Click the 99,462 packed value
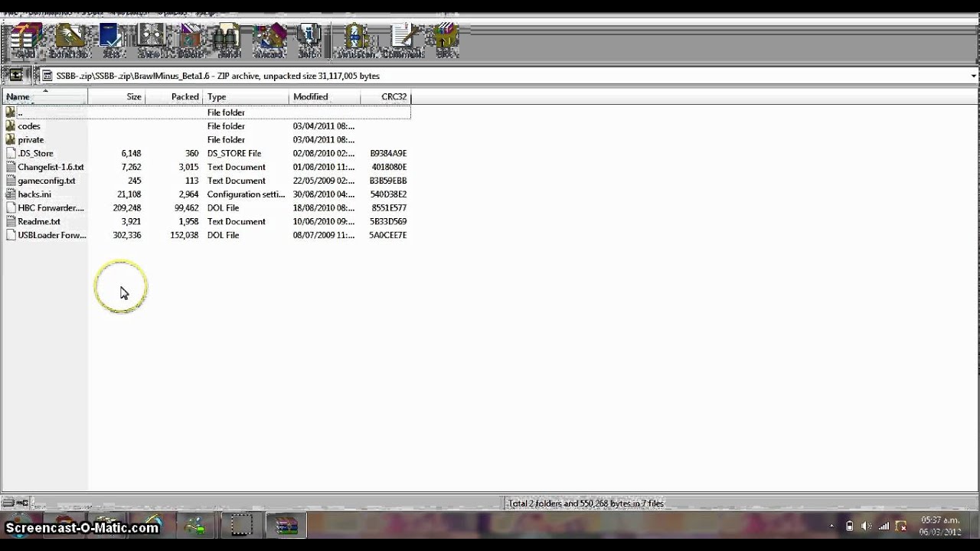Image resolution: width=980 pixels, height=551 pixels. point(186,208)
